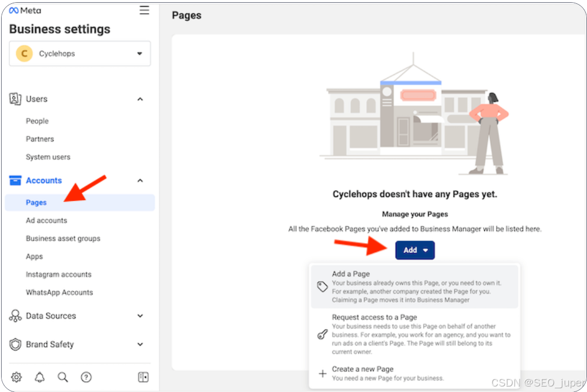Collapse the Accounts section chevron
The width and height of the screenshot is (587, 392).
[140, 180]
